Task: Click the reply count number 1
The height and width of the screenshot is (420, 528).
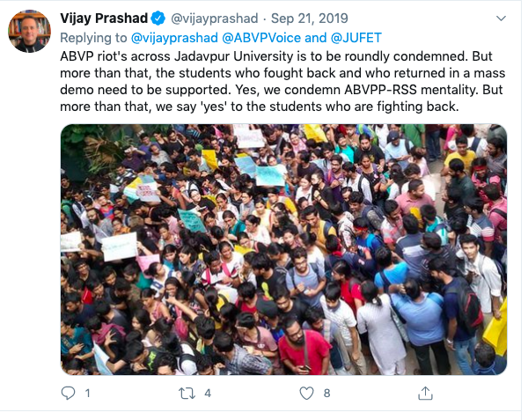Action: [87, 394]
